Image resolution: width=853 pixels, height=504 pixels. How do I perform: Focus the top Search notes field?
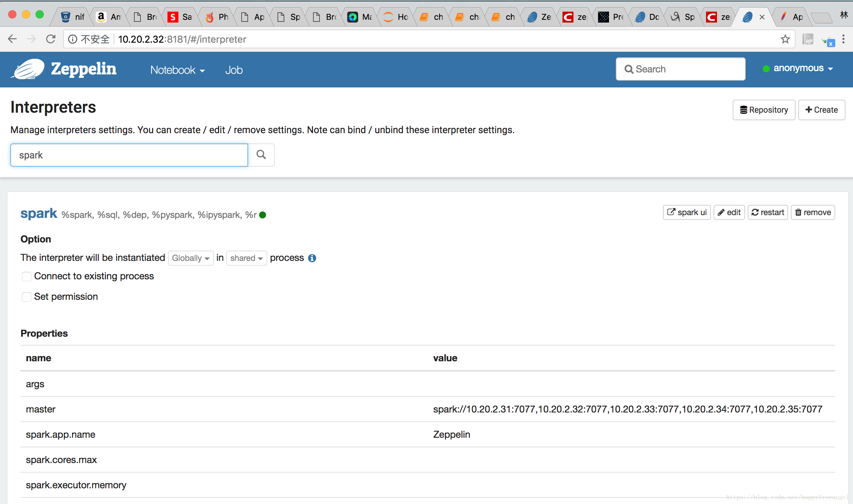[680, 69]
